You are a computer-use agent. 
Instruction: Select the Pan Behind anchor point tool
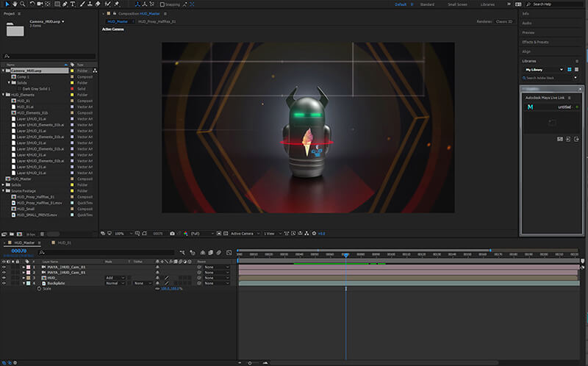point(48,4)
